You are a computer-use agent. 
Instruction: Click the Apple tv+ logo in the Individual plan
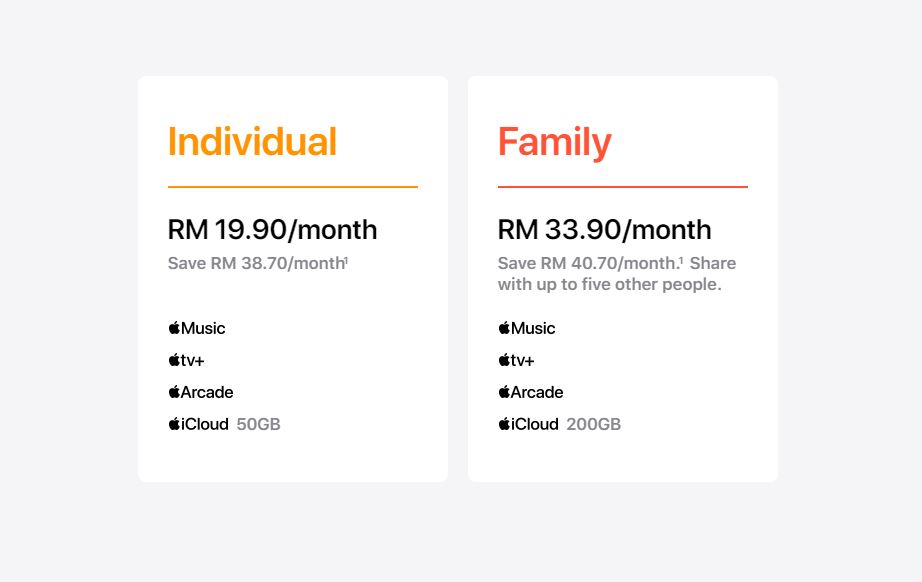tap(186, 360)
